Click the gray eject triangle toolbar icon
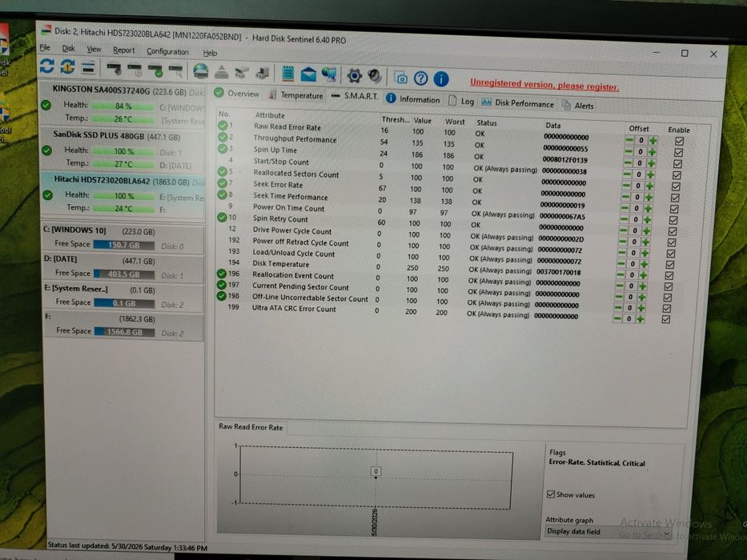The height and width of the screenshot is (560, 747). click(221, 72)
